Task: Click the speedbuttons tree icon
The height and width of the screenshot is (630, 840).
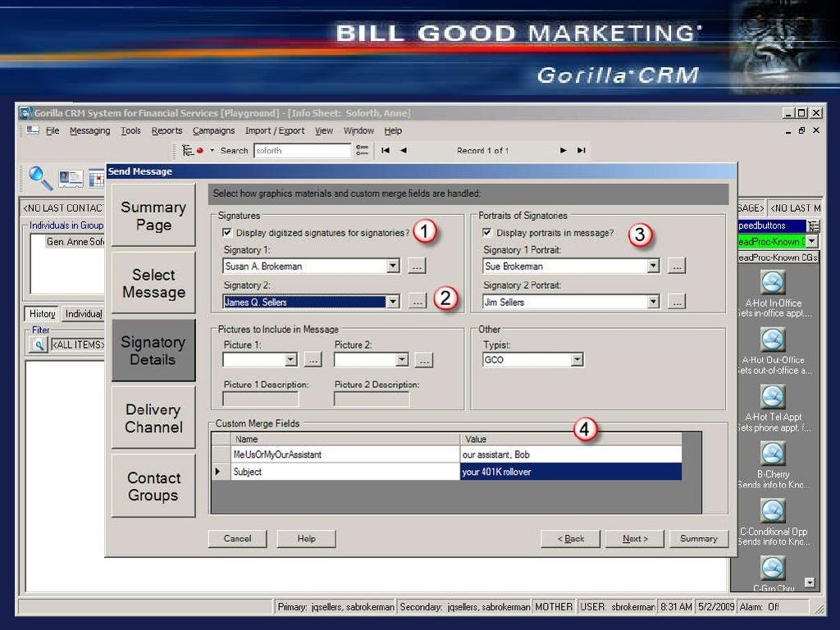Action: click(x=814, y=226)
